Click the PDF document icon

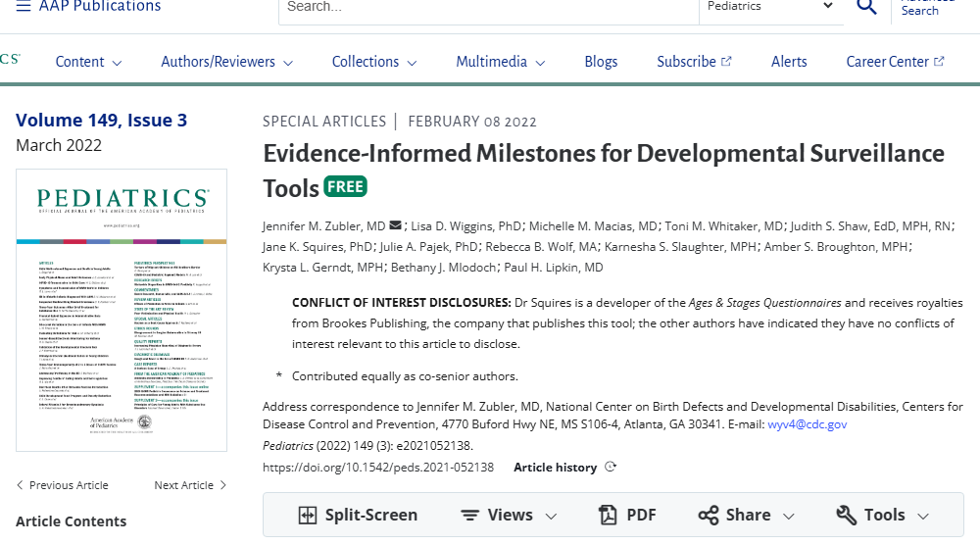point(608,515)
